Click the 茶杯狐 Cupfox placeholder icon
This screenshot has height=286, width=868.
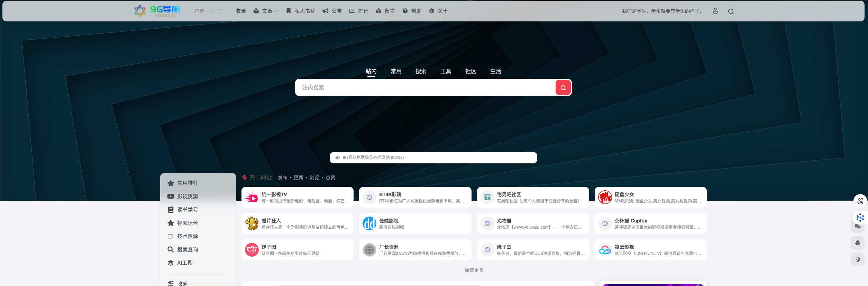(605, 223)
